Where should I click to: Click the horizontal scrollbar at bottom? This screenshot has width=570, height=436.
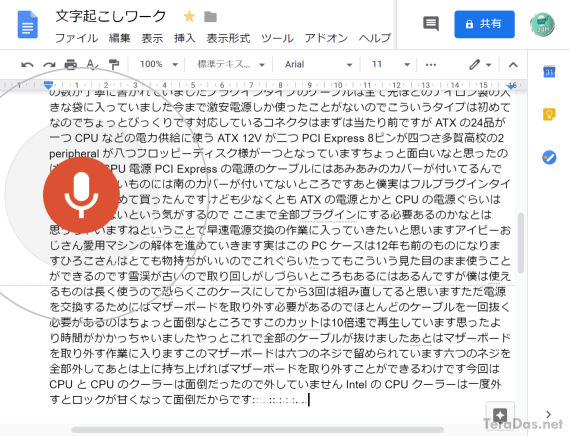tap(257, 430)
